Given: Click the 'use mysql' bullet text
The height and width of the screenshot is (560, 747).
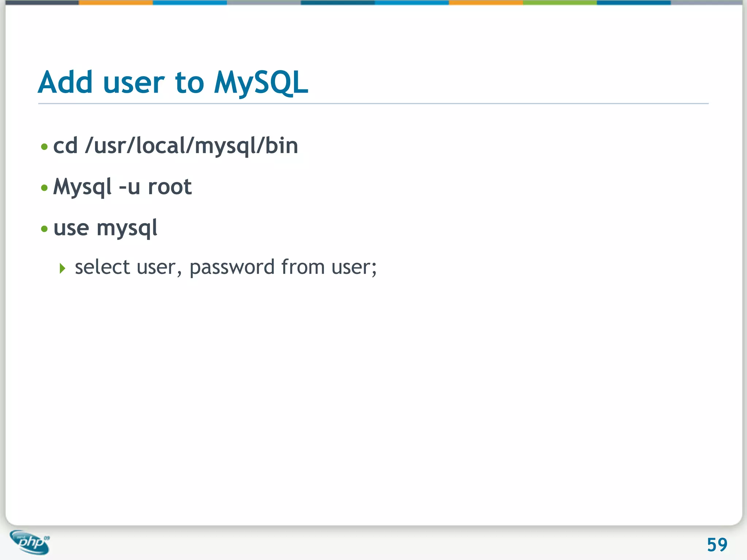Looking at the screenshot, I should coord(105,228).
